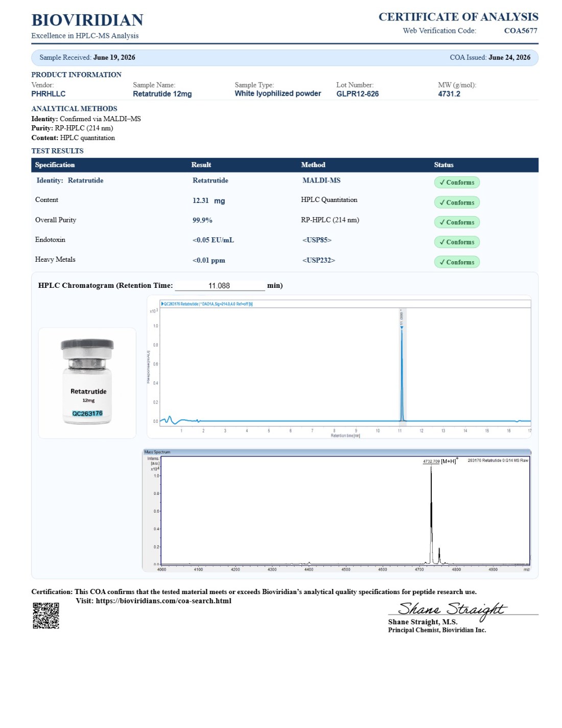The height and width of the screenshot is (728, 562).
Task: Click the Method column header
Action: (x=313, y=165)
